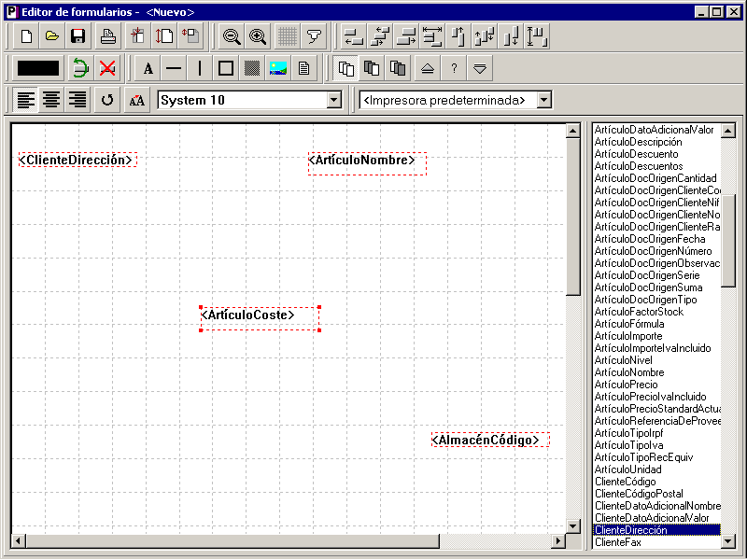The image size is (747, 560).
Task: Click the field list scroll down arrow
Action: coord(728,541)
